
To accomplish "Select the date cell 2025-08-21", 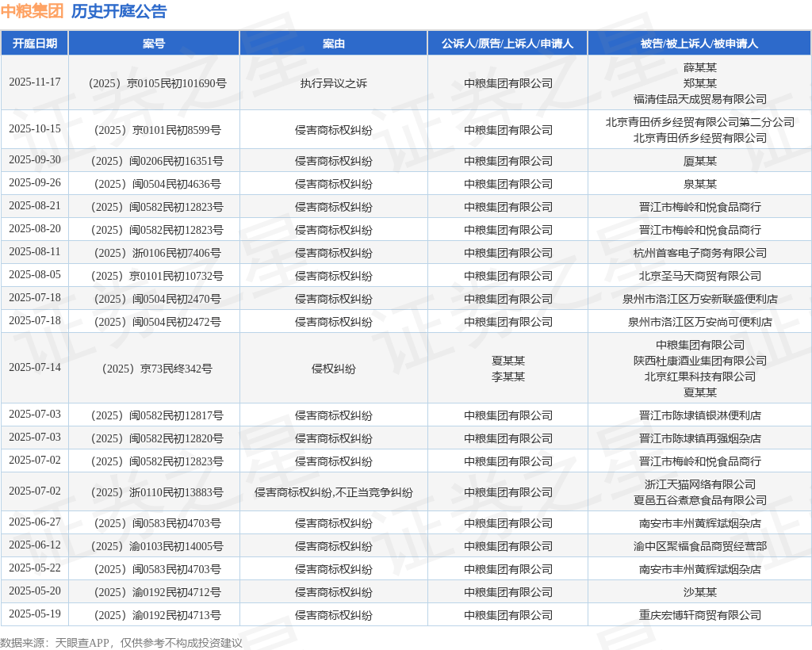I will point(35,206).
